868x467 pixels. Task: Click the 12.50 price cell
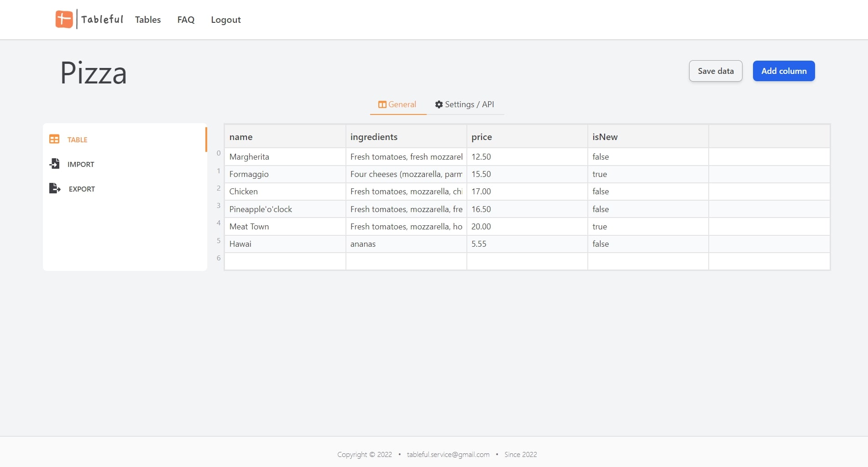click(x=527, y=157)
